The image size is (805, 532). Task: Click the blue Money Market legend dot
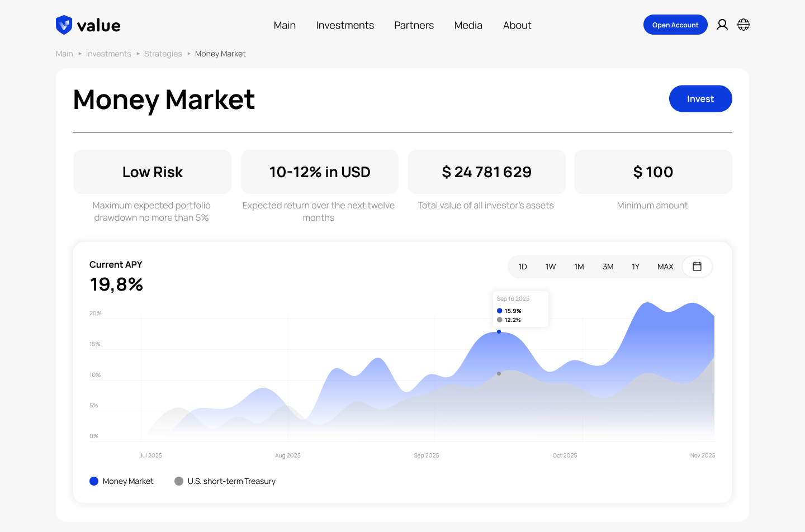point(93,481)
